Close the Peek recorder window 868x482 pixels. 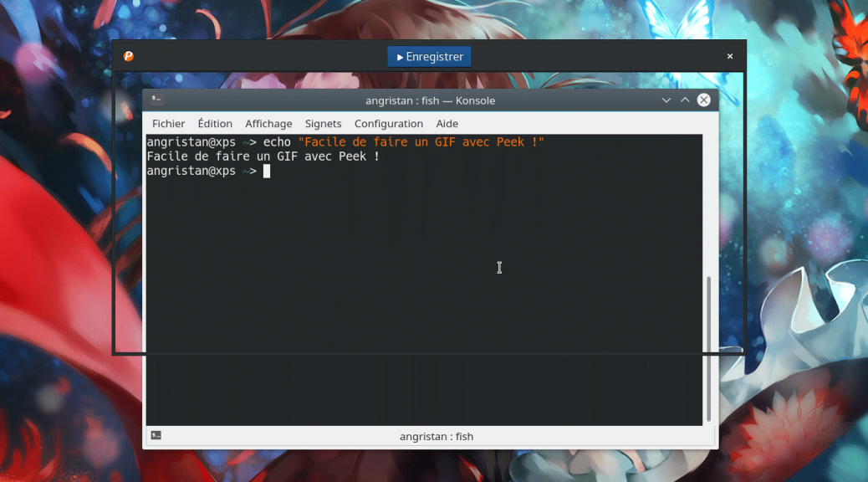[730, 56]
